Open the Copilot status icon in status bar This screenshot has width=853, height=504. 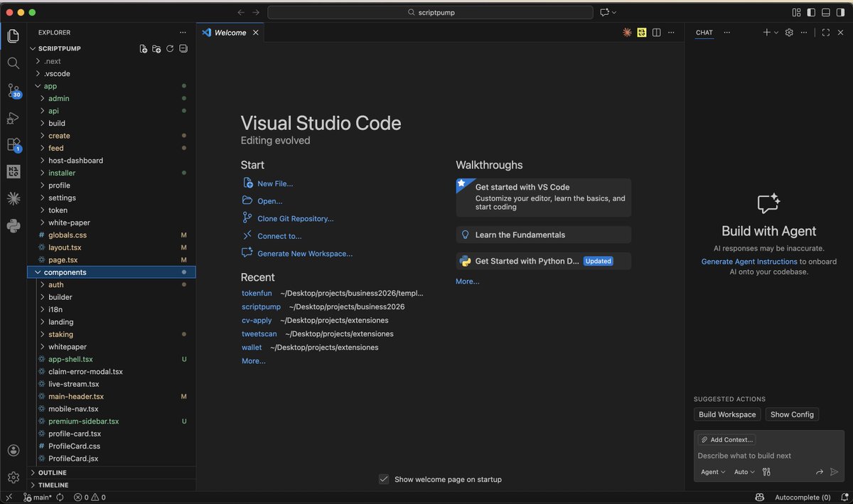[x=760, y=497]
